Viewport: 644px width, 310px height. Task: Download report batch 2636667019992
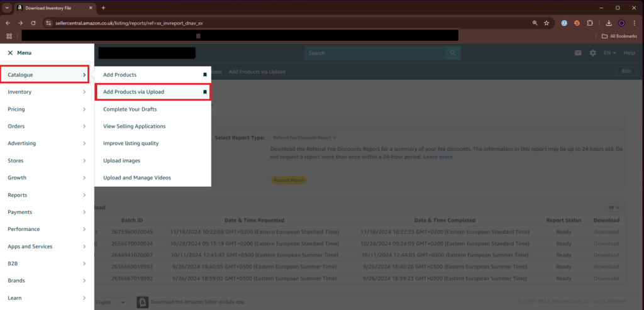point(606,279)
